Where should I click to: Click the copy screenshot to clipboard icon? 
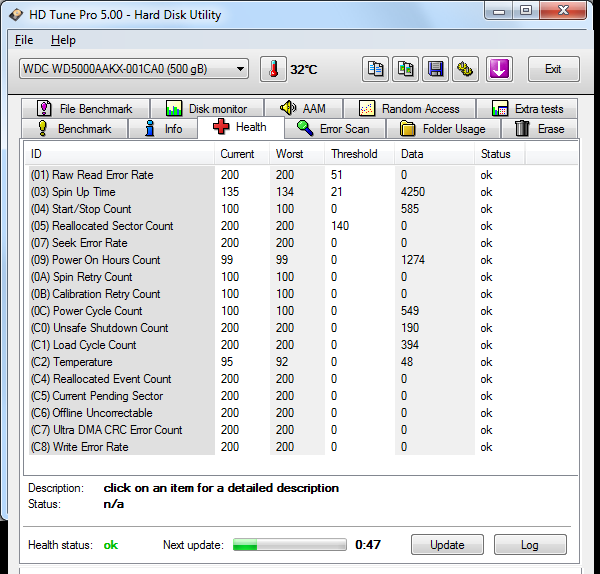coord(405,69)
